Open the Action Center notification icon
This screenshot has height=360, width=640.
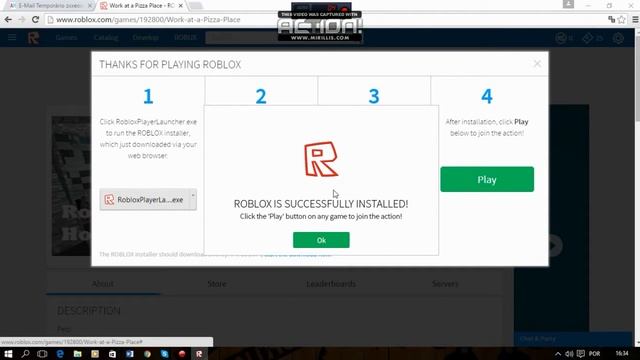[x=580, y=353]
